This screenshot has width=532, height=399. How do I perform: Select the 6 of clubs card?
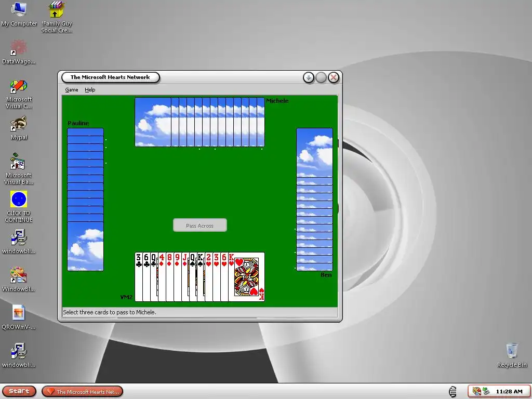coord(146,277)
